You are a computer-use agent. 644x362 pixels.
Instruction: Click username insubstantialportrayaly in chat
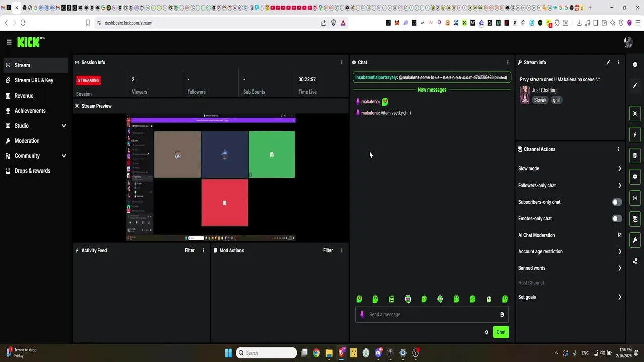pyautogui.click(x=376, y=78)
